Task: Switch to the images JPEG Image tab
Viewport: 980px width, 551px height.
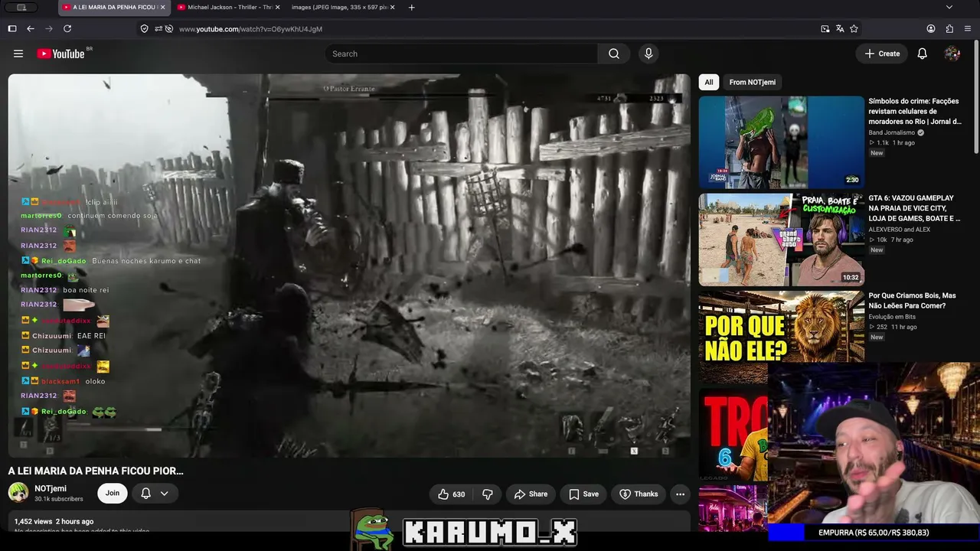Action: (x=342, y=7)
